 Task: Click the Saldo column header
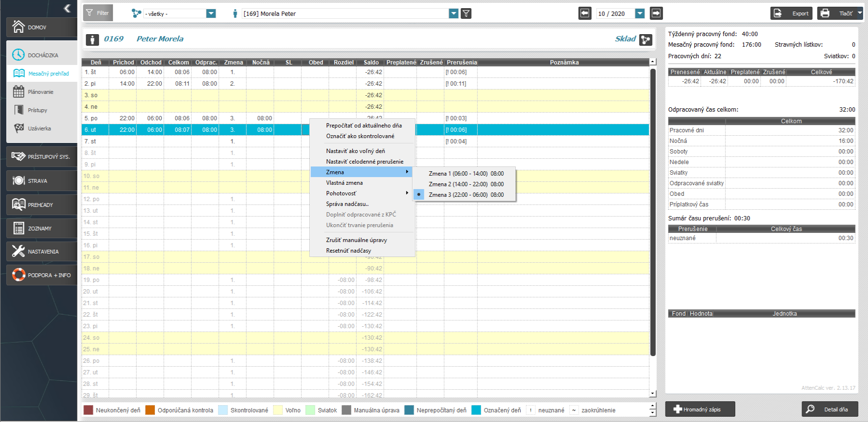(x=371, y=62)
